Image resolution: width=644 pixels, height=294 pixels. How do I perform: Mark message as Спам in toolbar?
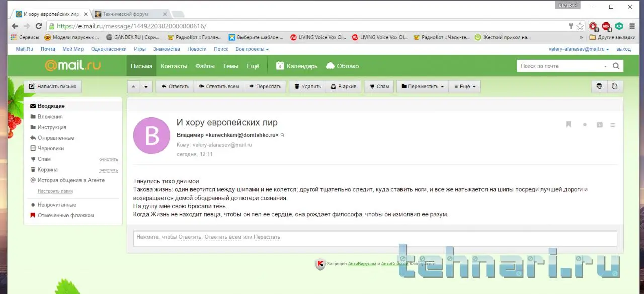[378, 86]
